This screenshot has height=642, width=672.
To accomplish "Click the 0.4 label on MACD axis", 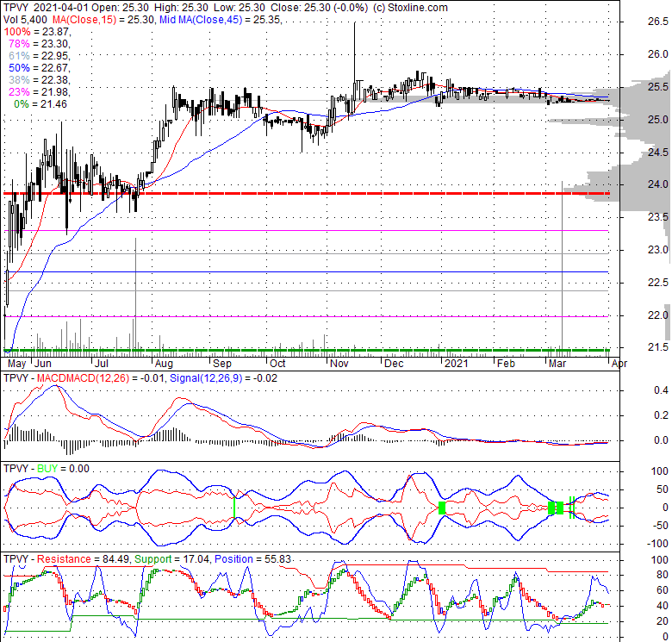I will (x=661, y=390).
